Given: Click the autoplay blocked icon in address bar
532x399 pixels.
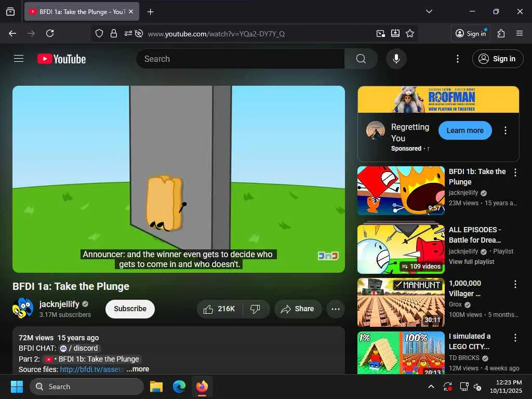Looking at the screenshot, I should (139, 33).
